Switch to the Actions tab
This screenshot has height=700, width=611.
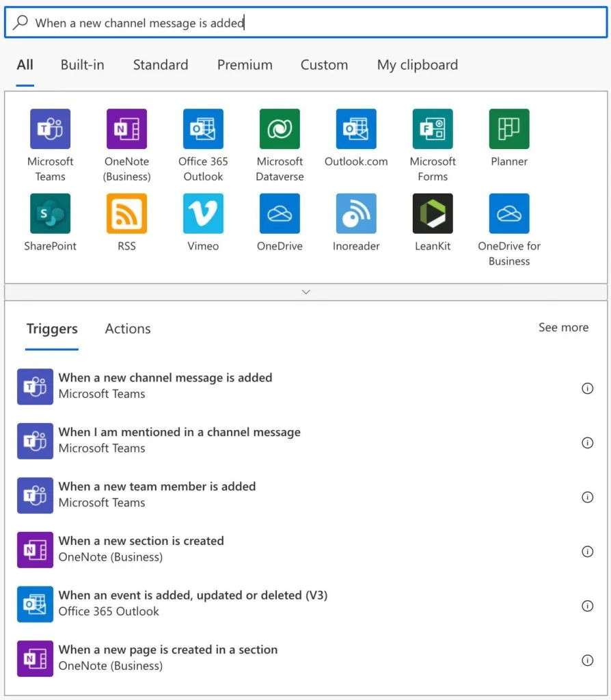pyautogui.click(x=128, y=329)
